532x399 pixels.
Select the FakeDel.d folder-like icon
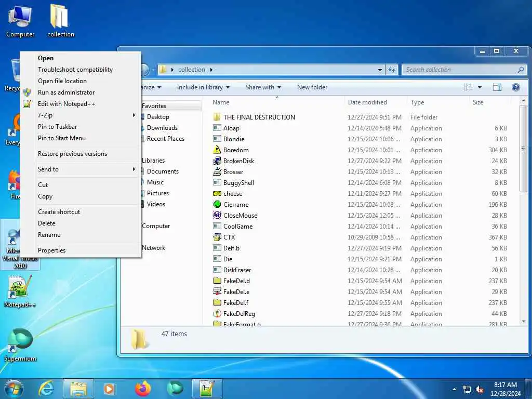tap(217, 281)
